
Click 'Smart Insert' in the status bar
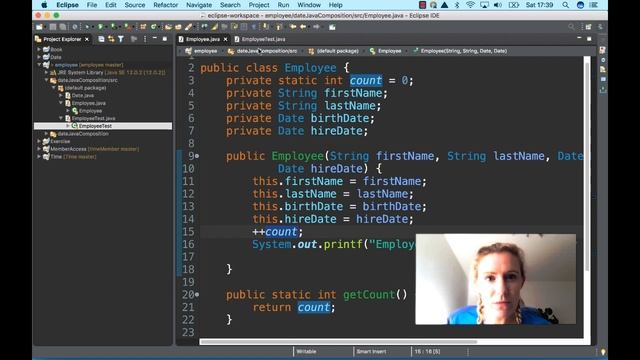coord(371,351)
